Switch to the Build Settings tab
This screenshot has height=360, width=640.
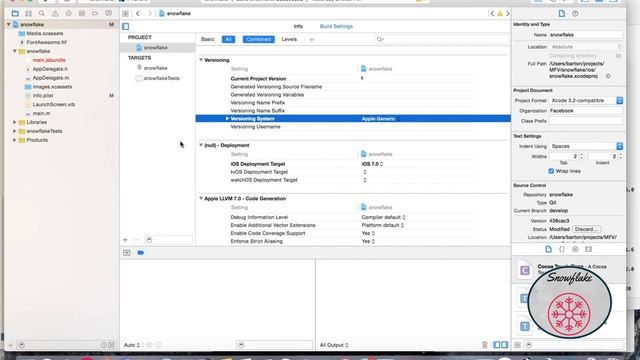336,26
